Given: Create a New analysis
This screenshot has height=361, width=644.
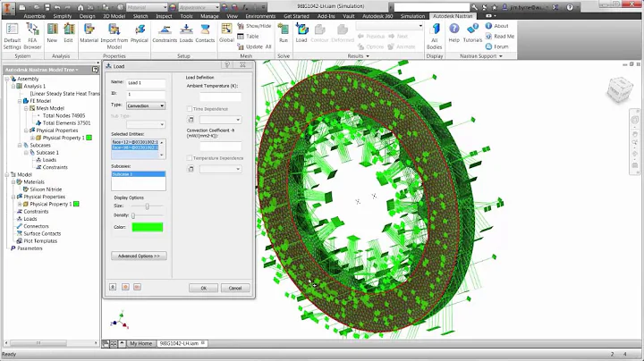Looking at the screenshot, I should pyautogui.click(x=52, y=33).
